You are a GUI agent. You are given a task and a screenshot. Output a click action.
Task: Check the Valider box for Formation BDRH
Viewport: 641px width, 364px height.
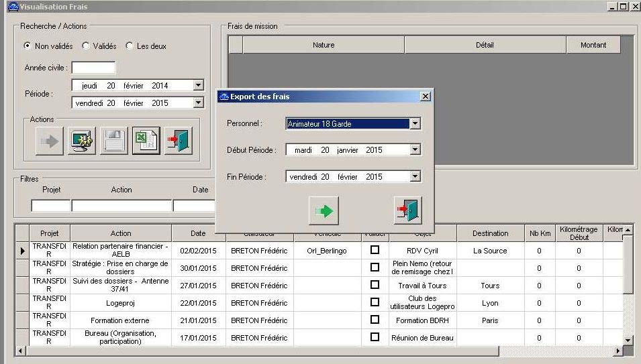coord(375,320)
